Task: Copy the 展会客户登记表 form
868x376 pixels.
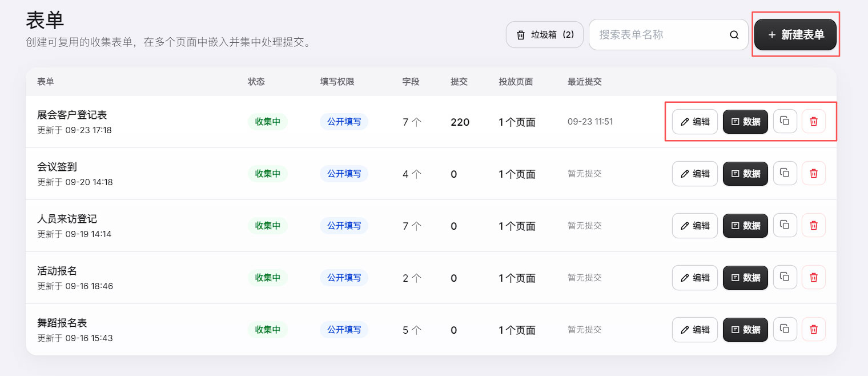Action: [x=785, y=121]
